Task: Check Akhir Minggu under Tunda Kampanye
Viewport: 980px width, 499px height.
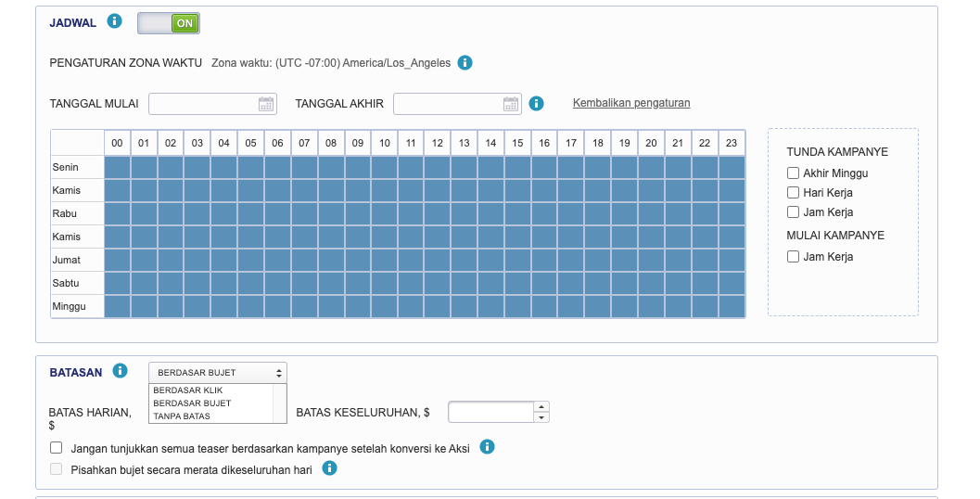Action: pos(793,173)
